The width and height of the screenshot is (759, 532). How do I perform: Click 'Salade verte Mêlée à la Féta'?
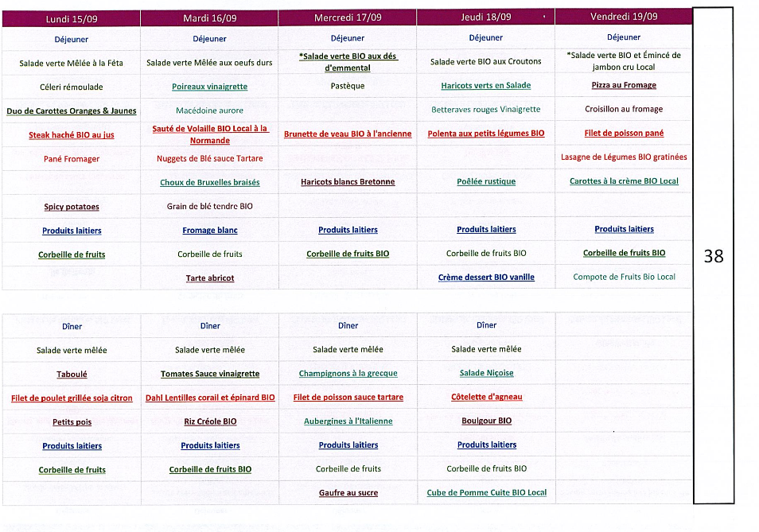pyautogui.click(x=71, y=63)
